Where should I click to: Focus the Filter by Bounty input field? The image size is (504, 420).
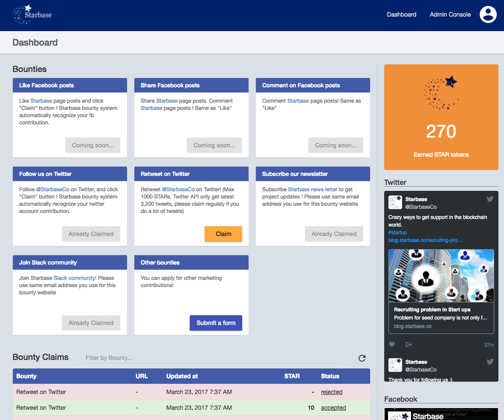click(x=211, y=358)
